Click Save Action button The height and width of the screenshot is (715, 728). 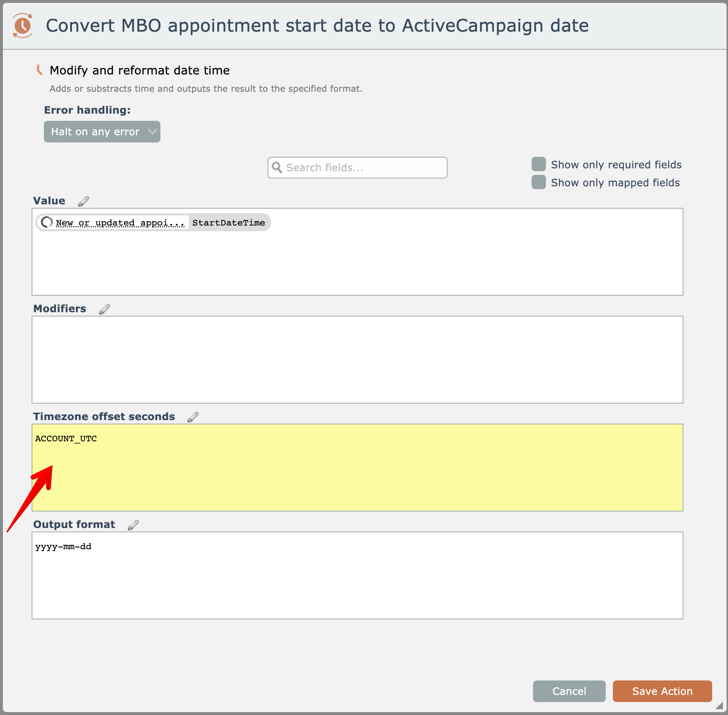coord(662,691)
